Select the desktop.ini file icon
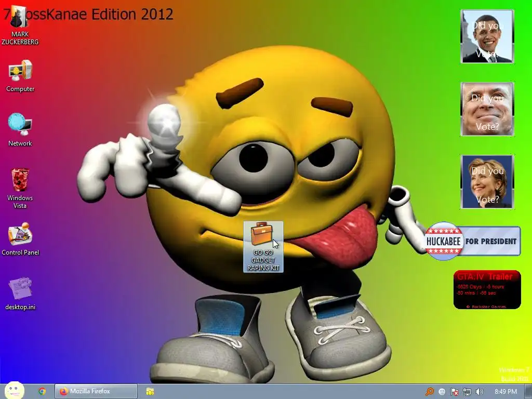 point(20,294)
